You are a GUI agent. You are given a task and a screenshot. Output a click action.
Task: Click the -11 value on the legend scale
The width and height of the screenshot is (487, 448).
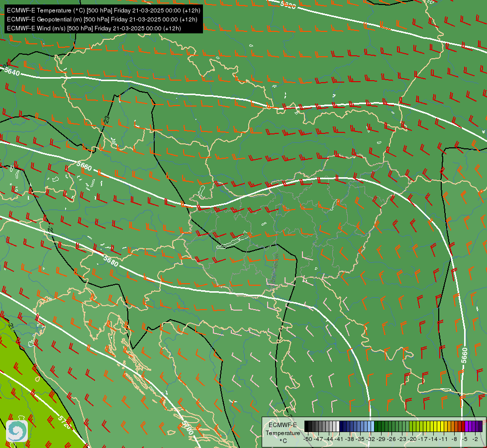click(x=443, y=439)
